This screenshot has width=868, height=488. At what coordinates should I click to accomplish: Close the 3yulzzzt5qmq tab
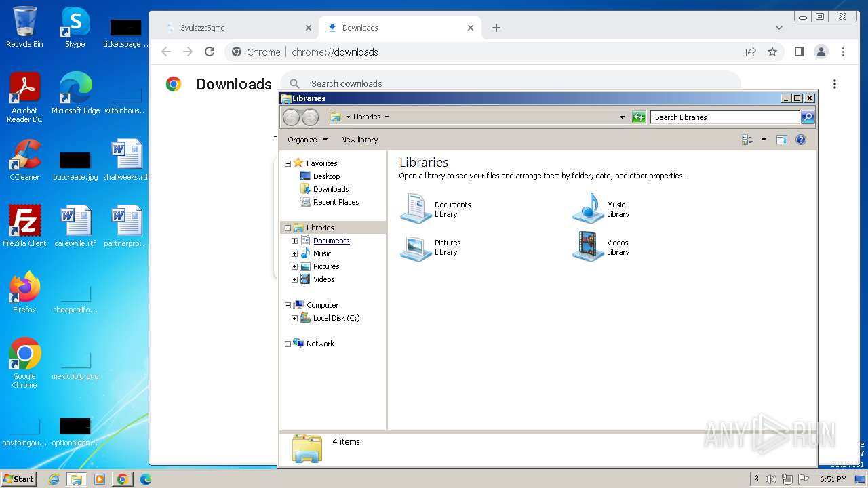pos(309,28)
